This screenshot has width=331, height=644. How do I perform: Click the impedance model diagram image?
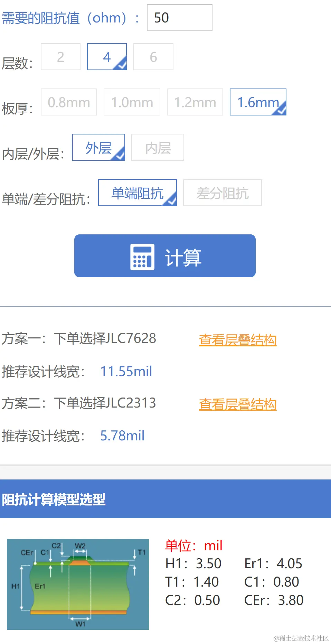(x=78, y=584)
